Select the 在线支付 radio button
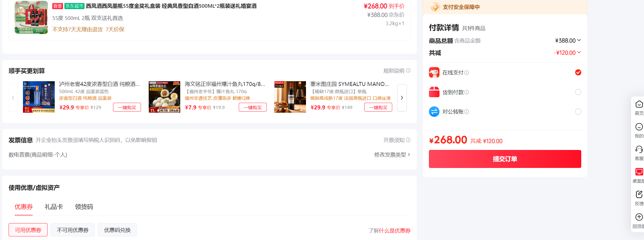 pyautogui.click(x=578, y=72)
